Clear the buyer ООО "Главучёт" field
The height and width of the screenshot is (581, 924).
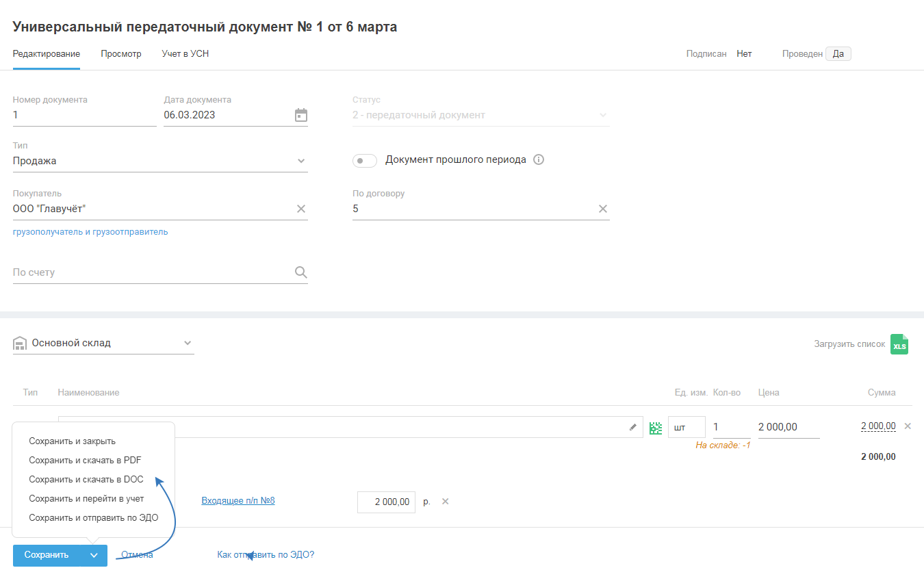point(301,209)
